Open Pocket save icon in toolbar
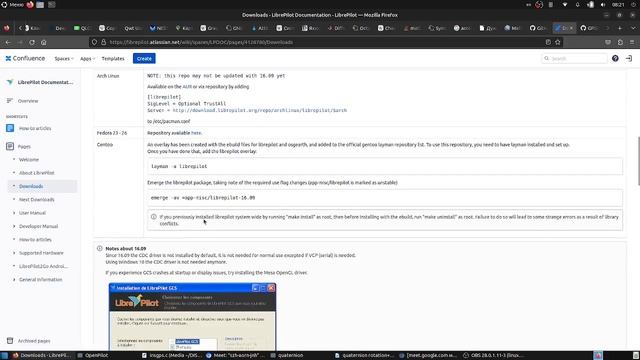 tap(608, 42)
